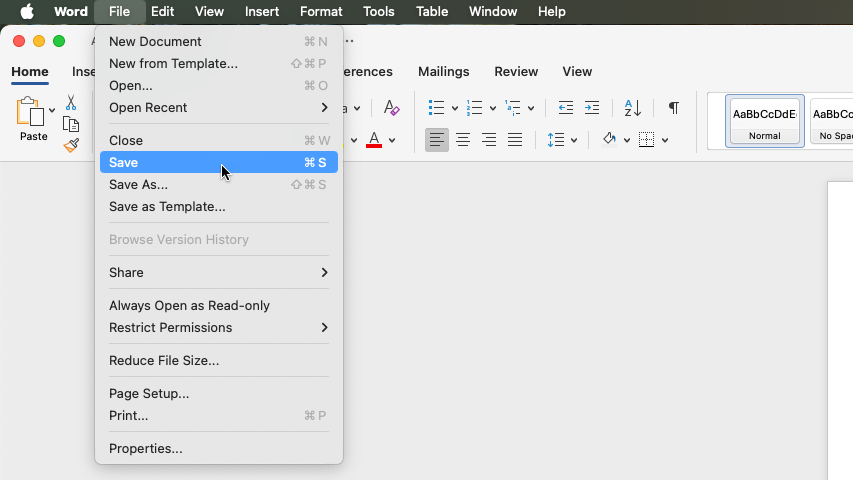
Task: Select New from Template... menu item
Action: click(x=219, y=64)
